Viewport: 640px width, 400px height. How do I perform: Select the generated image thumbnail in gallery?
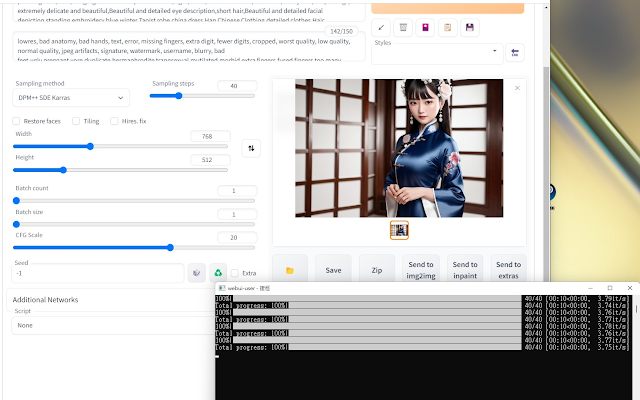[x=399, y=230]
